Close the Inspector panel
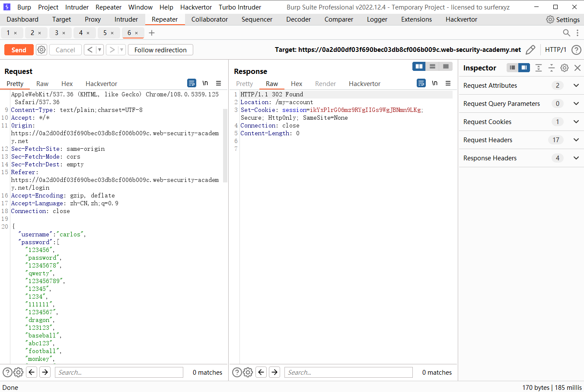 (x=577, y=67)
